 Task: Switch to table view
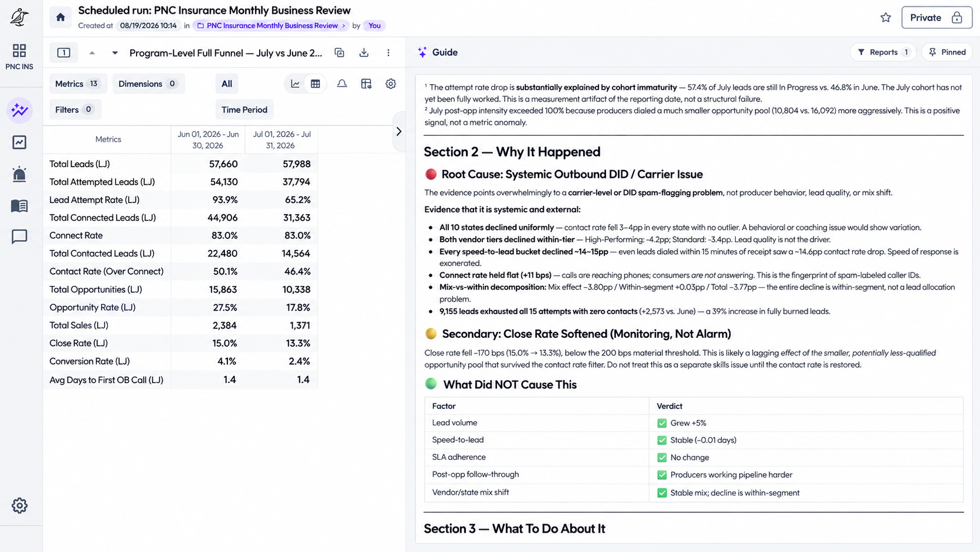click(315, 84)
